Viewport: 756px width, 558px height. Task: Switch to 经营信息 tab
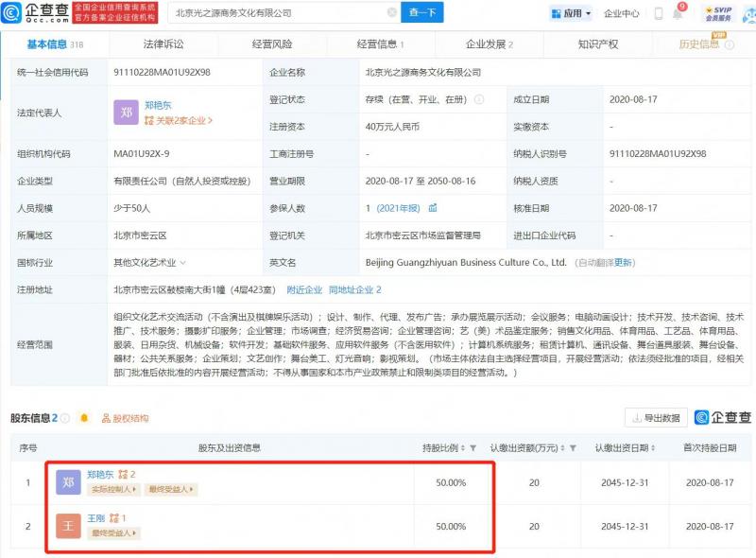[381, 44]
